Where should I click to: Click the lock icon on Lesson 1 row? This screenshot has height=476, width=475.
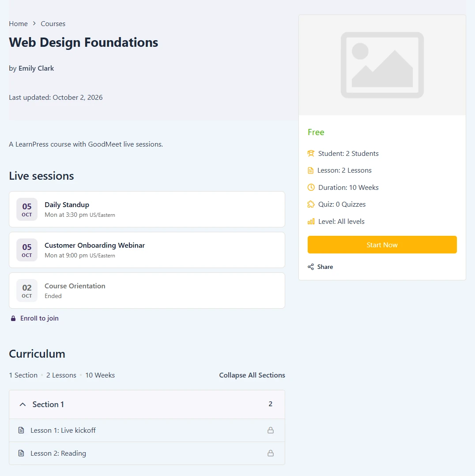[271, 430]
